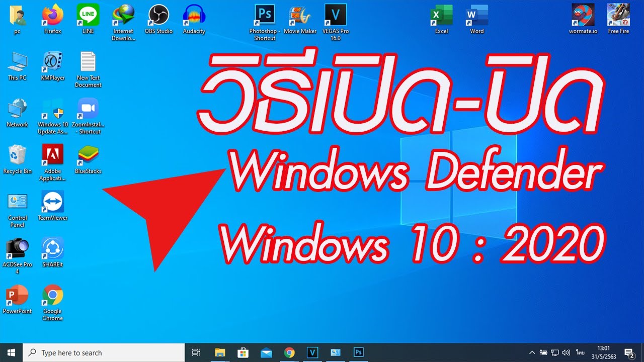Screen dimensions: 644x362
Task: Select the Excel desktop shortcut
Action: 441,19
